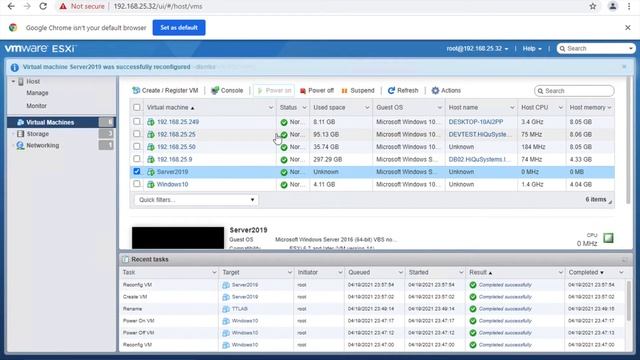Open Storage in the navigator
Screen dimensions: 640x360
tap(38, 134)
